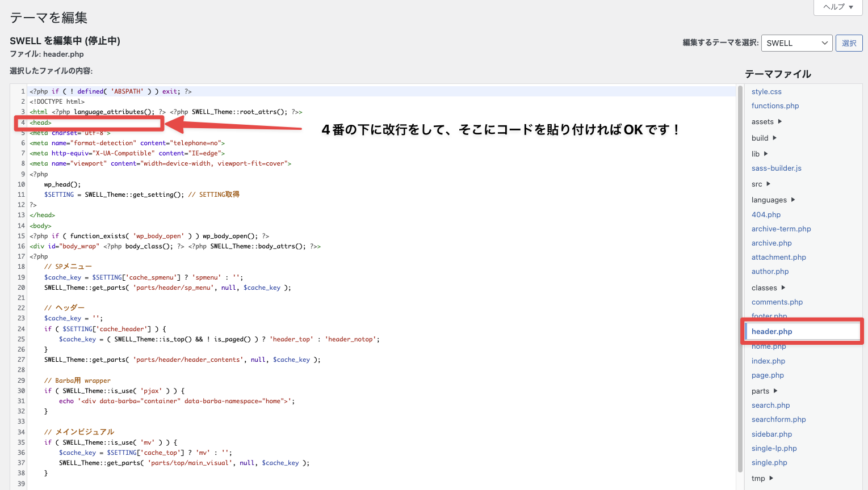Screen dimensions: 868x490
Task: Expand the assets folder
Action: (x=766, y=121)
